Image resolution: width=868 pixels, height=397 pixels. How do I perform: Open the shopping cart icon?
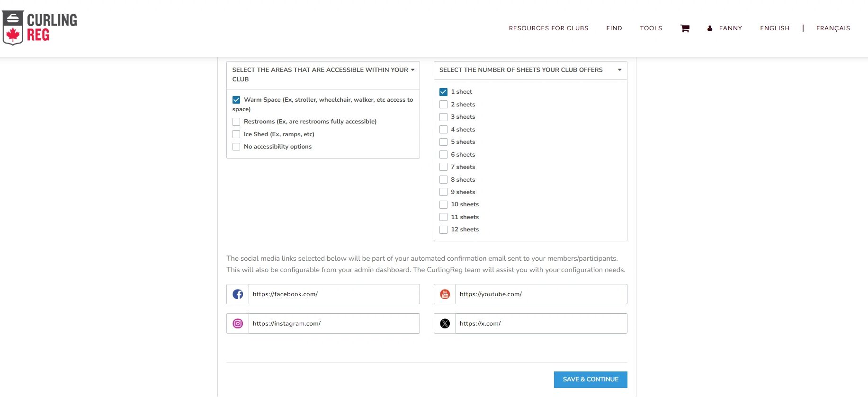click(685, 28)
